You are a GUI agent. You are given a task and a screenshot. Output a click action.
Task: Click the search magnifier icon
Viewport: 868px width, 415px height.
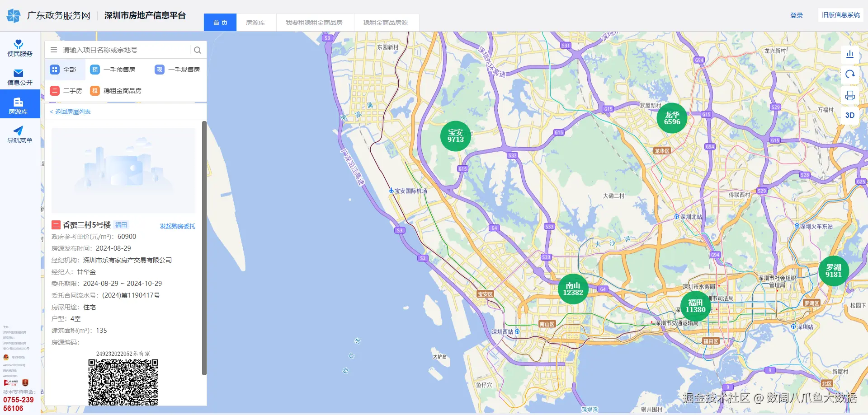point(198,50)
